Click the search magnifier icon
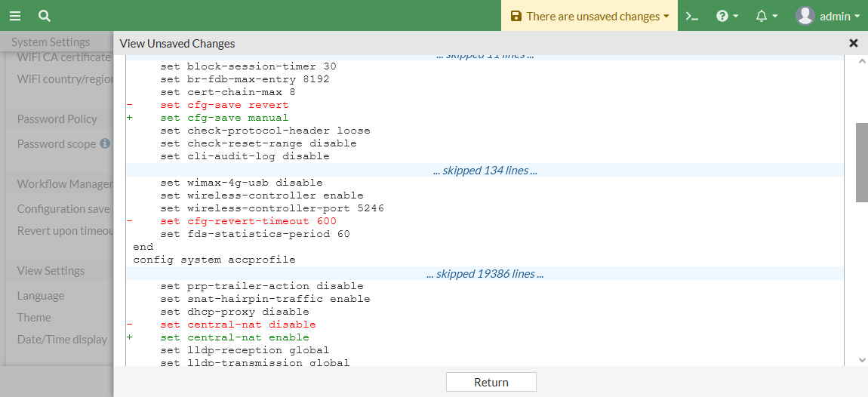The width and height of the screenshot is (868, 397). pyautogui.click(x=45, y=16)
